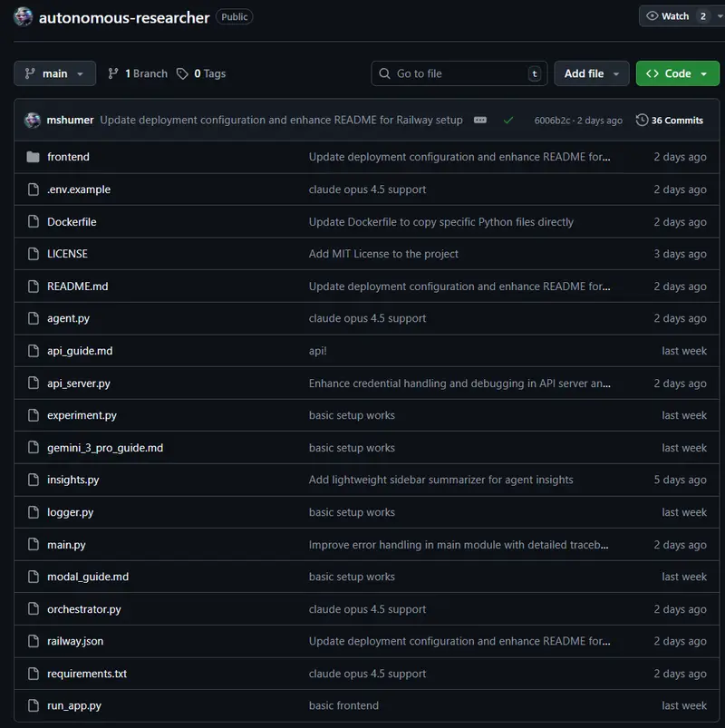Open the frontend folder icon
The width and height of the screenshot is (725, 728).
coord(33,157)
